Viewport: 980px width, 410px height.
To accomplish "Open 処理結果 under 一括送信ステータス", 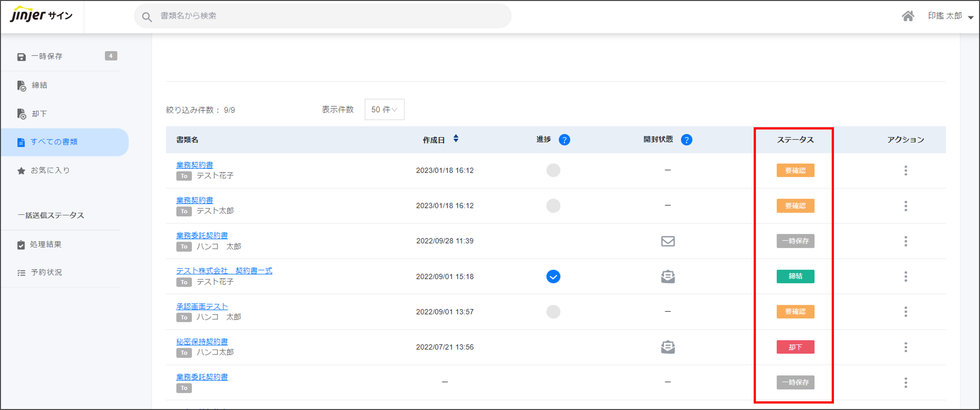I will [x=46, y=244].
